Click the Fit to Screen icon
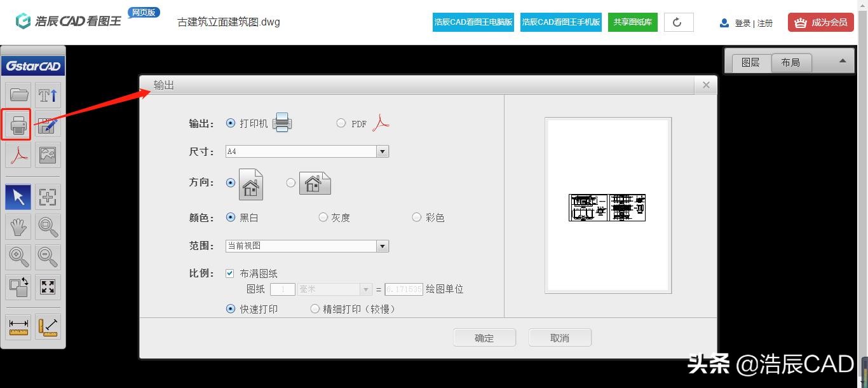This screenshot has height=388, width=868. (48, 288)
